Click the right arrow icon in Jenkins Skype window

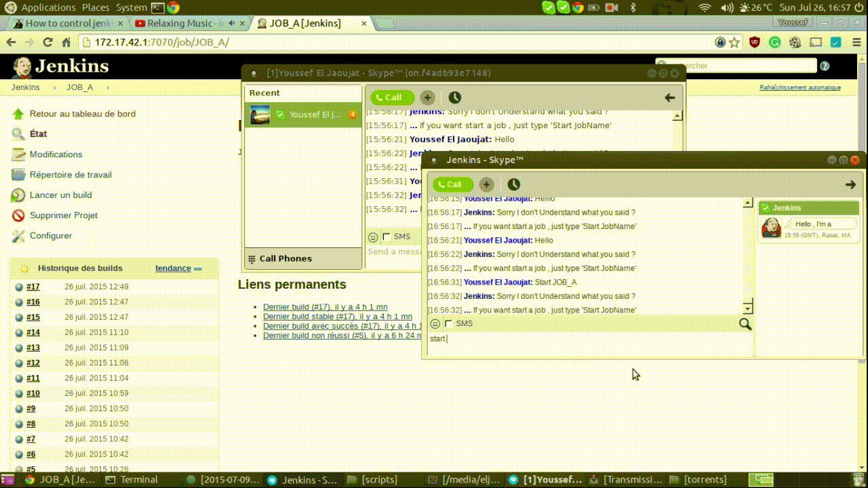(x=850, y=184)
